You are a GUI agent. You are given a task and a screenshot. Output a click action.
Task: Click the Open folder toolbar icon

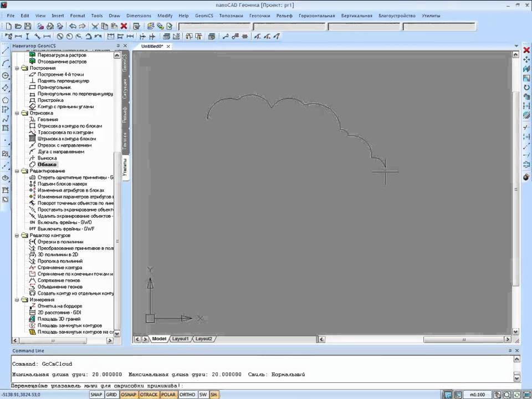pyautogui.click(x=18, y=26)
